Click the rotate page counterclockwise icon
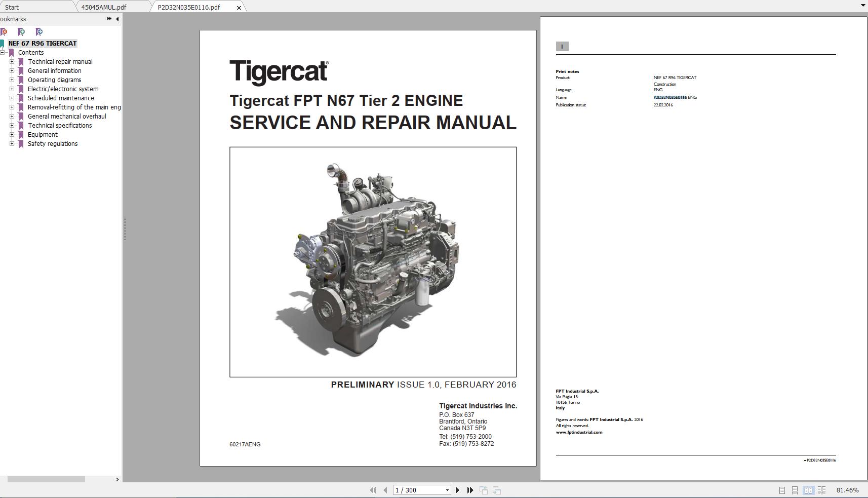This screenshot has width=868, height=498. pos(484,490)
